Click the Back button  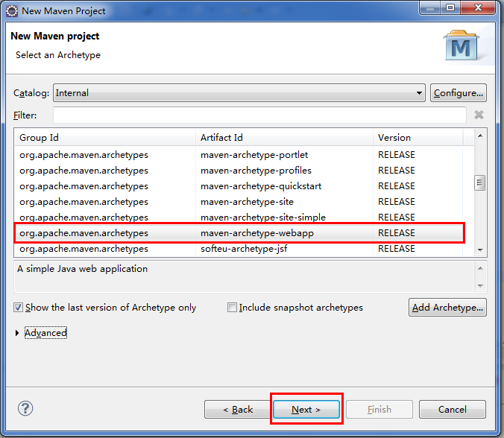coord(238,410)
